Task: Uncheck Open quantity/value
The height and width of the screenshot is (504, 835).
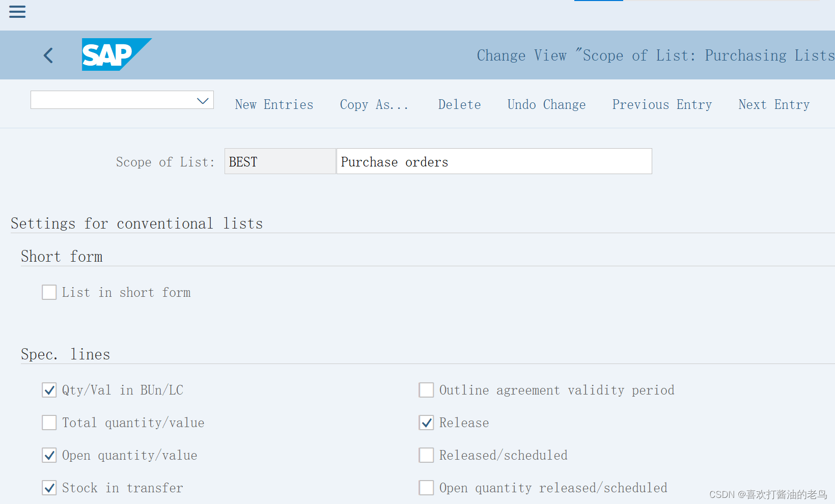Action: pyautogui.click(x=49, y=455)
